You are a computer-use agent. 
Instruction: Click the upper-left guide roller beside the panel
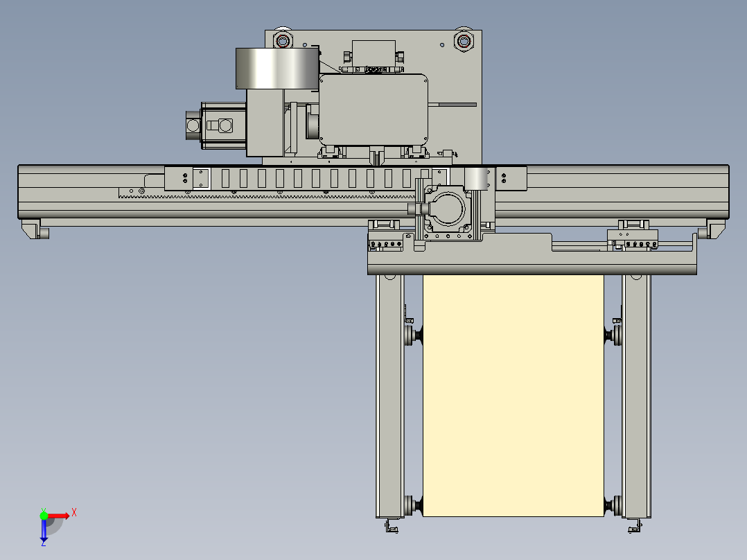click(413, 335)
